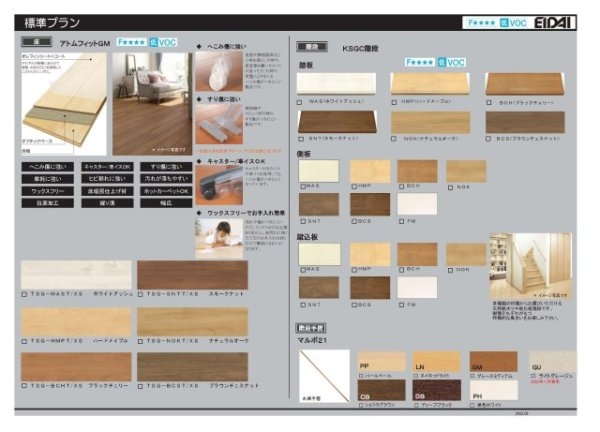Open the living room sofa floor photo
Image resolution: width=600 pixels, height=432 pixels.
point(152,104)
